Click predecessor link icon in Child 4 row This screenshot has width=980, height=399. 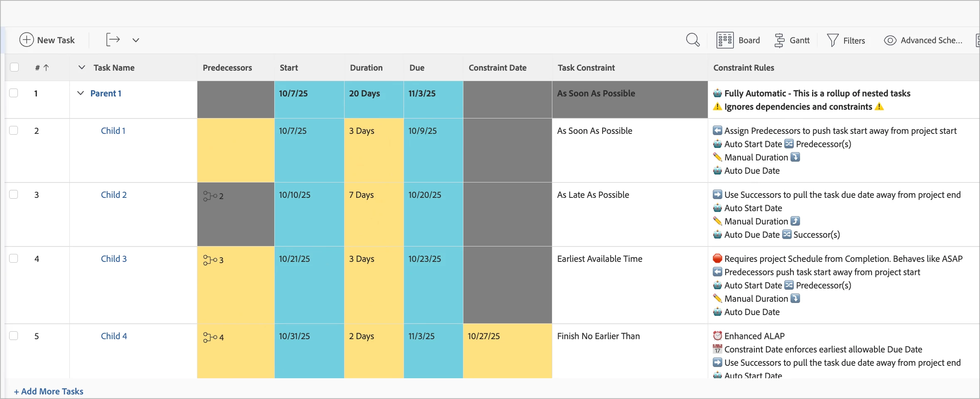210,337
